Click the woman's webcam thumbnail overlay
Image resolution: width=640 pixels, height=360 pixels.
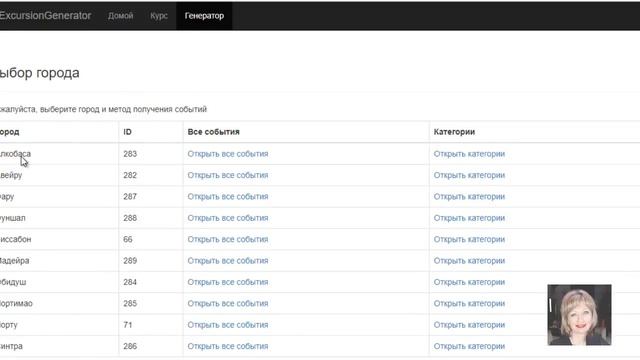click(579, 315)
